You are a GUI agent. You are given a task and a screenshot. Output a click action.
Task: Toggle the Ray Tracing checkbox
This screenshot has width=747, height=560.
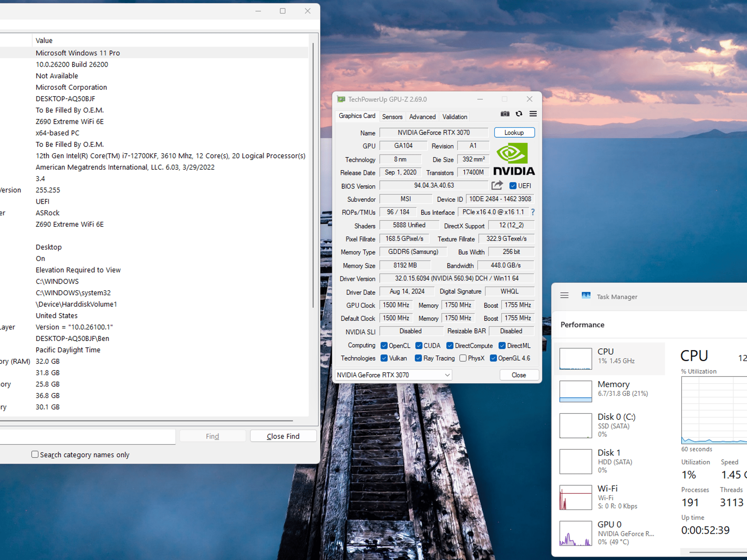click(418, 358)
